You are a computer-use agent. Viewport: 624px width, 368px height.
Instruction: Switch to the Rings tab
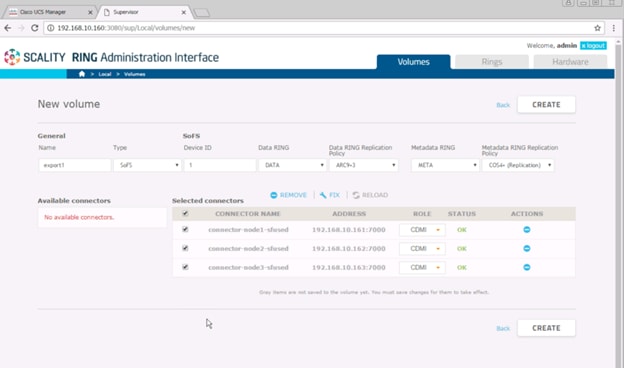click(x=492, y=62)
